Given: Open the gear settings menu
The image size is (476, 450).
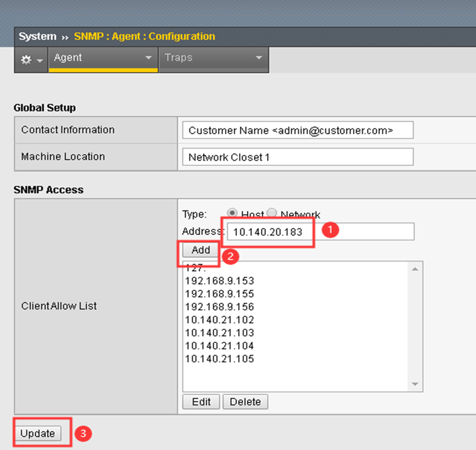Looking at the screenshot, I should click(x=31, y=60).
